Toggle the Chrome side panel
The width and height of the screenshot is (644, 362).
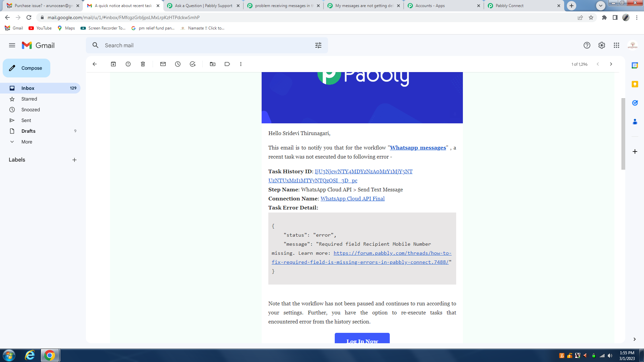[615, 17]
